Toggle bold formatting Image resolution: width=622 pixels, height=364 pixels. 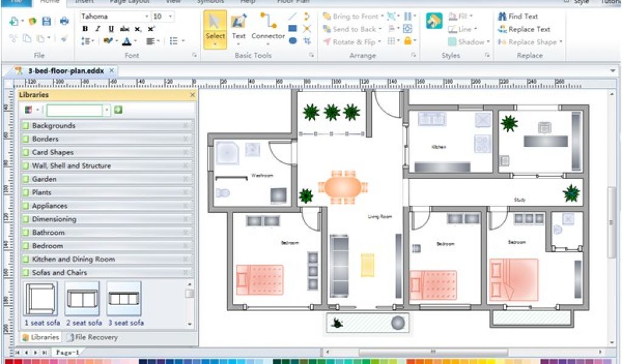(85, 29)
